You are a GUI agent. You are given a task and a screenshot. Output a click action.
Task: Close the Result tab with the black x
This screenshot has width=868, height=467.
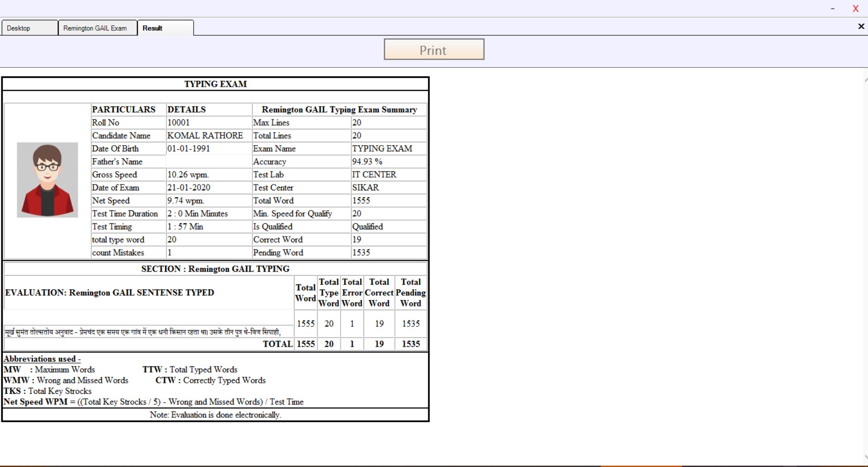pyautogui.click(x=860, y=26)
